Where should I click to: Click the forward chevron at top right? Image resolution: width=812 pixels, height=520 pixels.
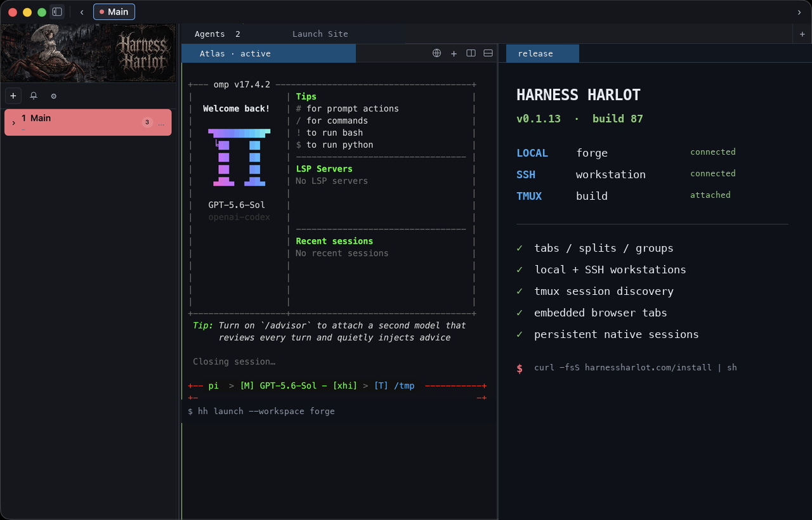tap(799, 12)
